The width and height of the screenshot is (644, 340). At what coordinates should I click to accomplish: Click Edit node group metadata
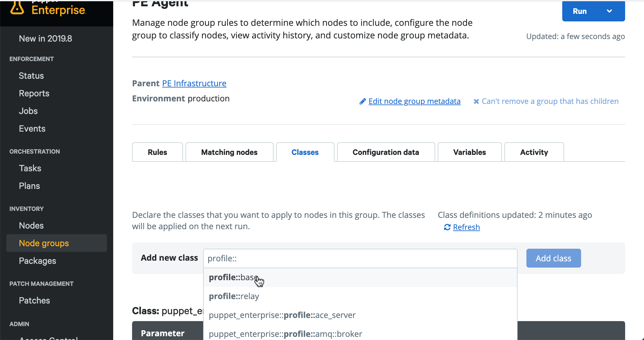click(414, 101)
